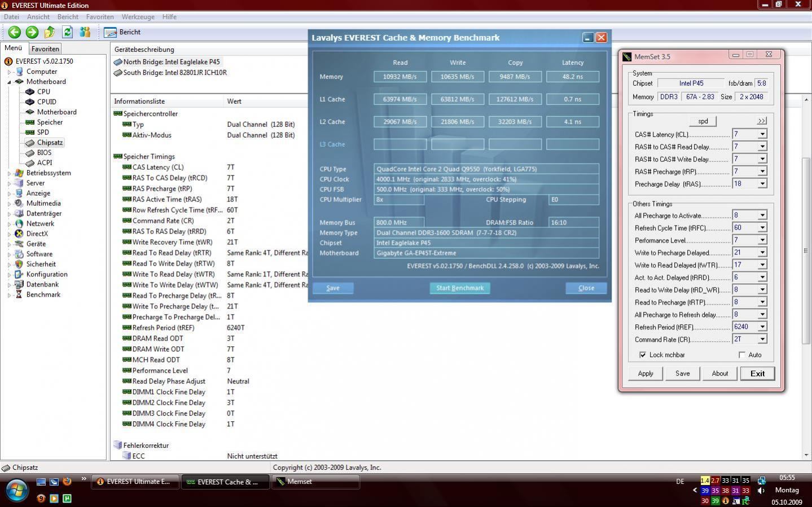Open the Datei menu

click(11, 17)
